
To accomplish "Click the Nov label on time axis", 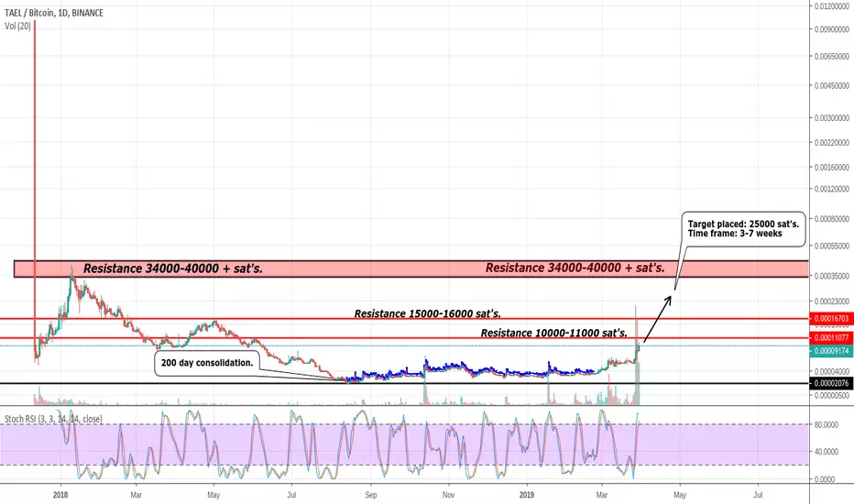I will [x=448, y=495].
